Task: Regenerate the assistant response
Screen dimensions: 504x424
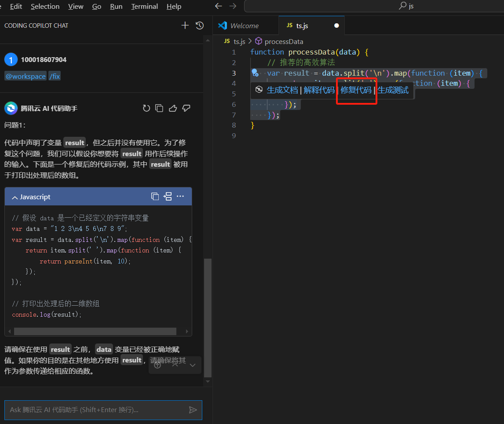Action: (x=146, y=108)
